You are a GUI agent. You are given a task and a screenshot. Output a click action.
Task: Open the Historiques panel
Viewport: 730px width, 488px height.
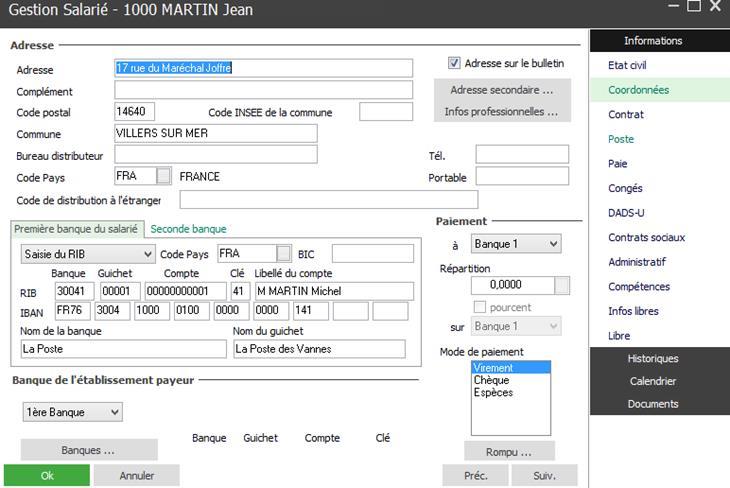tap(660, 359)
